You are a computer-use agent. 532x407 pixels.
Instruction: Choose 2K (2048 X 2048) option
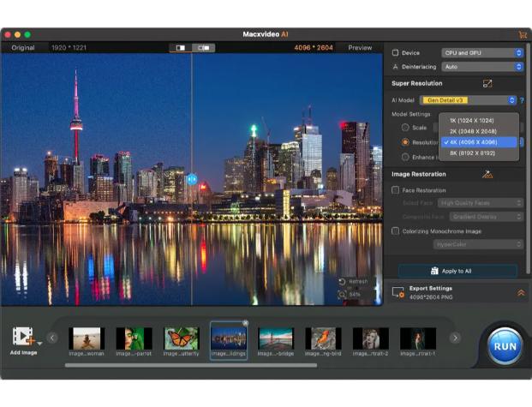point(479,131)
